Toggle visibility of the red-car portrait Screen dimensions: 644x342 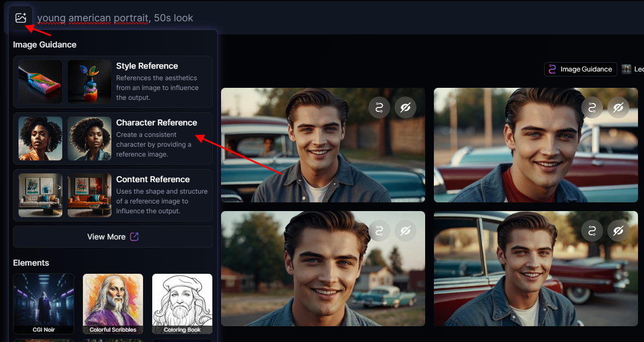tap(618, 231)
